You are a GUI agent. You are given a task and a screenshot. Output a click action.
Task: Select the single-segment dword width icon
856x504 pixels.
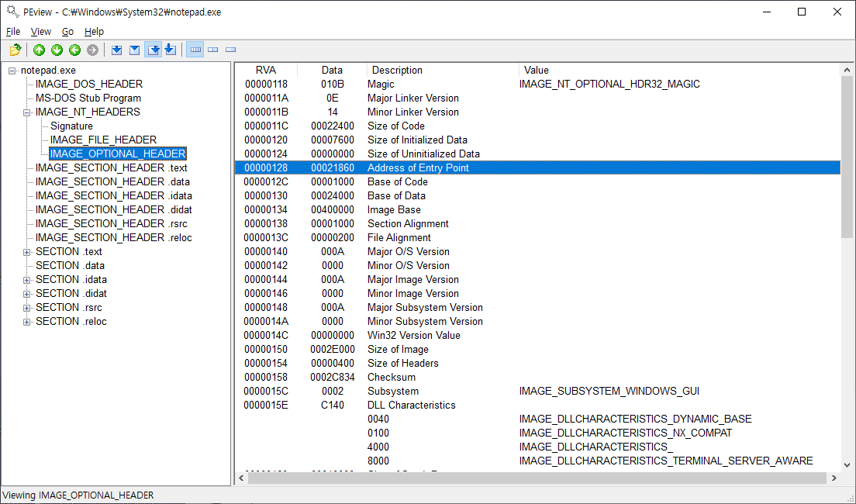pyautogui.click(x=231, y=50)
